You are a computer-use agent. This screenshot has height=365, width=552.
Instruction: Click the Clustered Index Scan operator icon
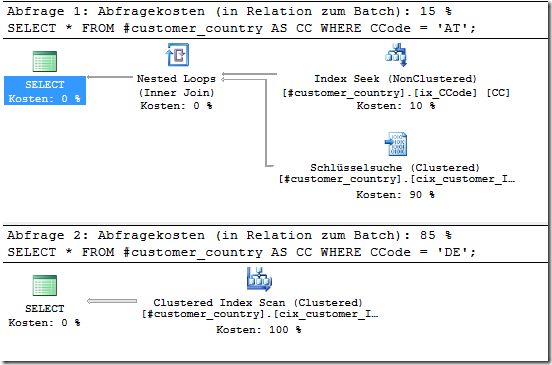259,279
